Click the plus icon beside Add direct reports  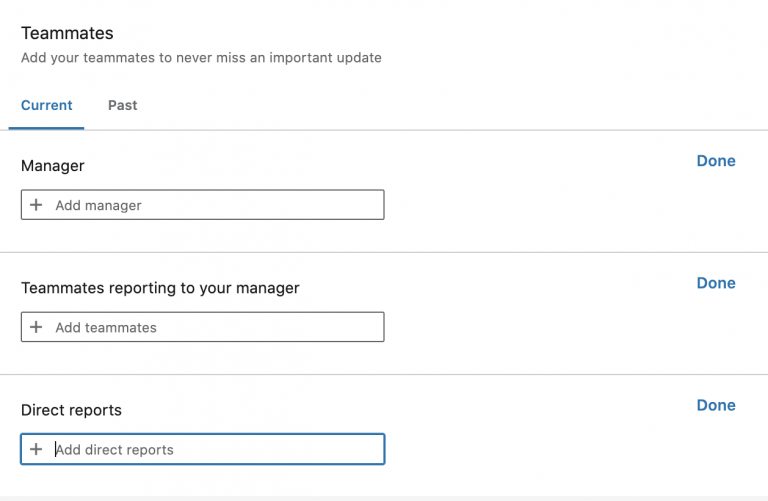coord(36,449)
